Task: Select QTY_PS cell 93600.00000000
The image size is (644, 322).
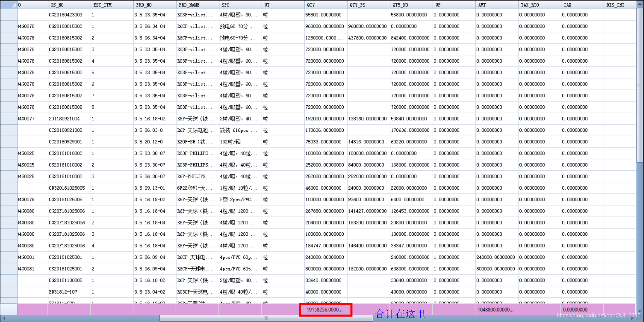Action: (368, 199)
